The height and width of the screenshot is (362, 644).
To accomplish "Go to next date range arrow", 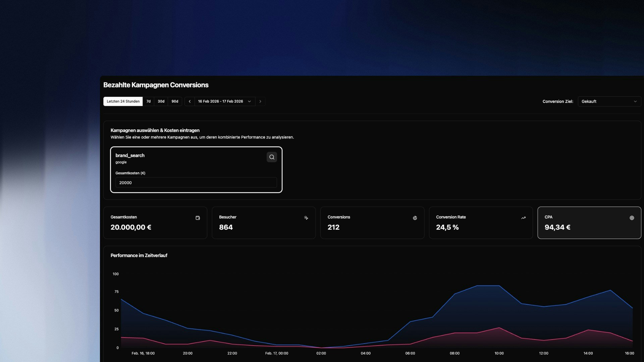I will (x=260, y=101).
